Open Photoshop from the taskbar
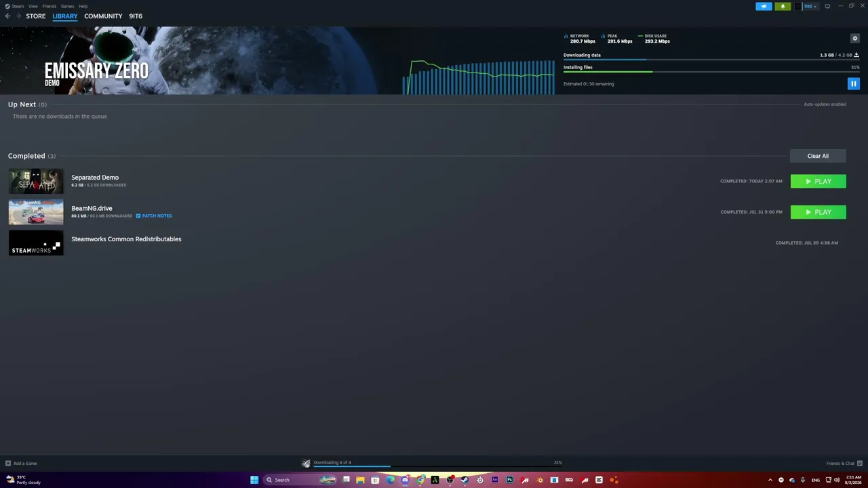868x488 pixels. [x=509, y=480]
